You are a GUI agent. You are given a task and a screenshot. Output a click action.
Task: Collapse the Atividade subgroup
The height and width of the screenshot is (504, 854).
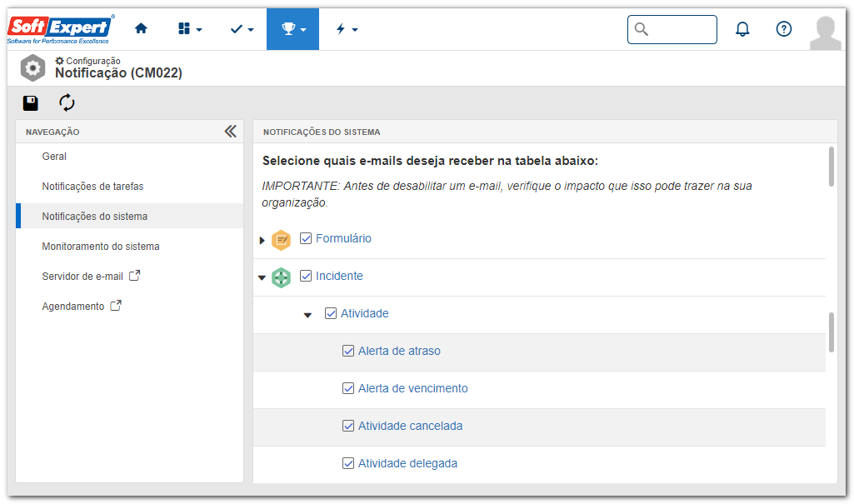tap(307, 315)
